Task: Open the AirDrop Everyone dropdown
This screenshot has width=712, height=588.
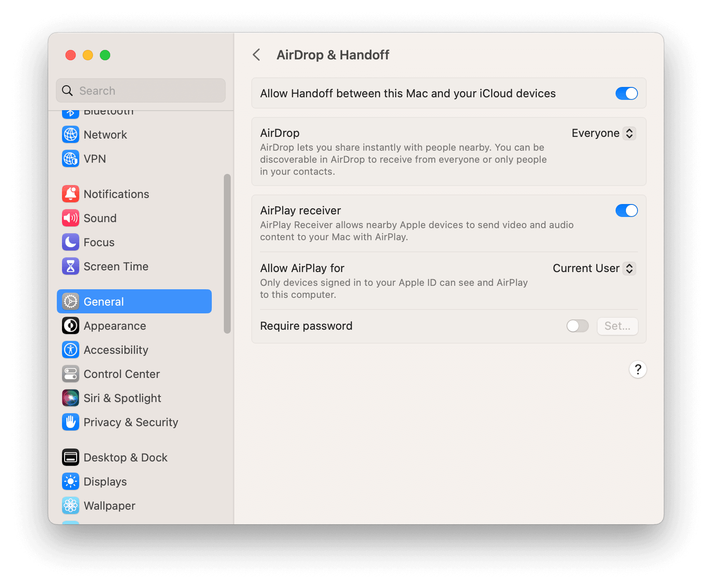Action: (x=603, y=133)
